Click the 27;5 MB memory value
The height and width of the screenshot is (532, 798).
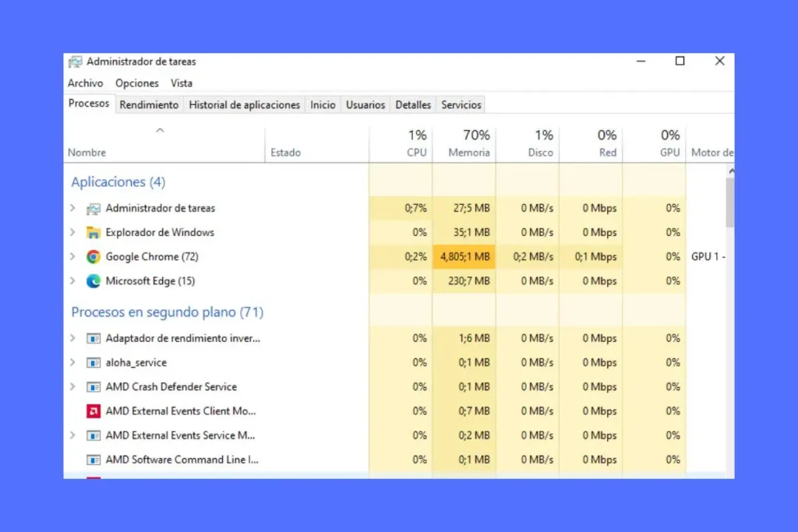(471, 208)
